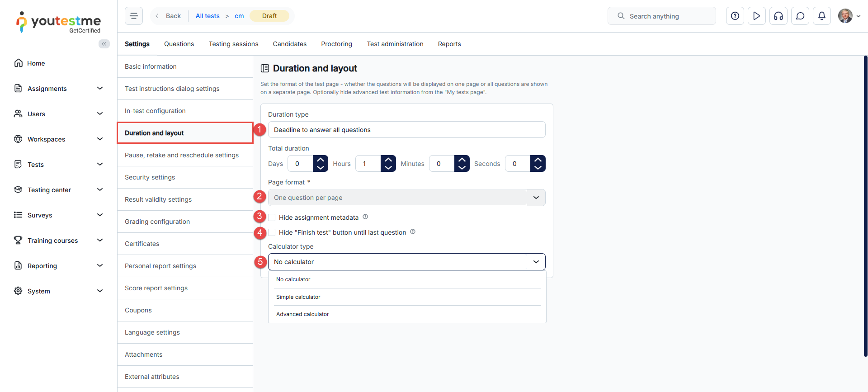Select Advanced calculator option
This screenshot has width=868, height=392.
pos(407,314)
